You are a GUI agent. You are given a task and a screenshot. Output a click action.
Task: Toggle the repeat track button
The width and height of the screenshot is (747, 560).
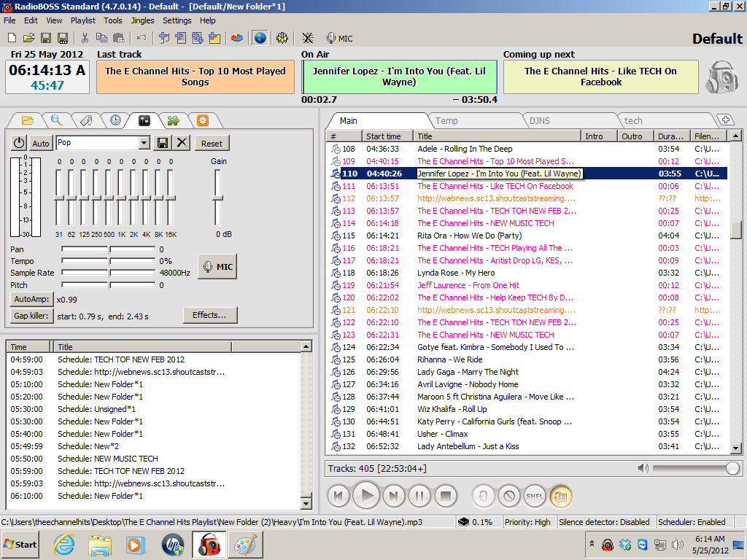(483, 496)
